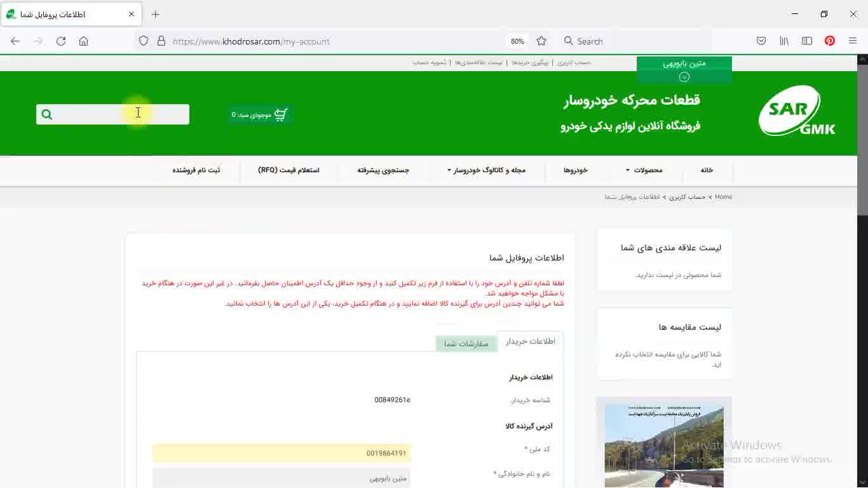Save page to Pocket icon
868x488 pixels.
pyautogui.click(x=761, y=41)
